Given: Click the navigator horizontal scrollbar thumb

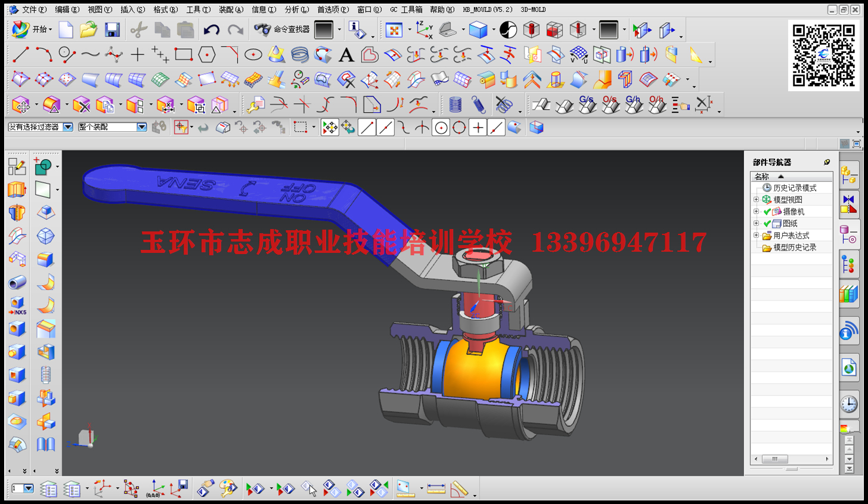Looking at the screenshot, I should tap(775, 459).
